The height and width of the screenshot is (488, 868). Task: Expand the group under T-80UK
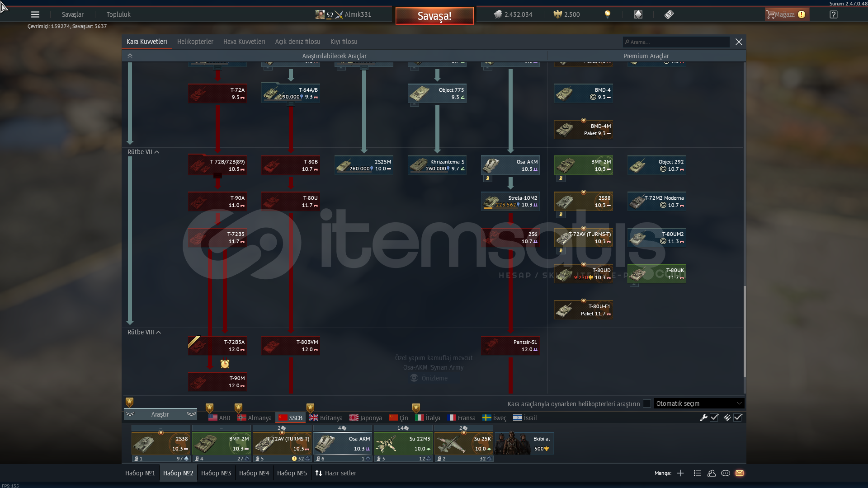(x=634, y=285)
